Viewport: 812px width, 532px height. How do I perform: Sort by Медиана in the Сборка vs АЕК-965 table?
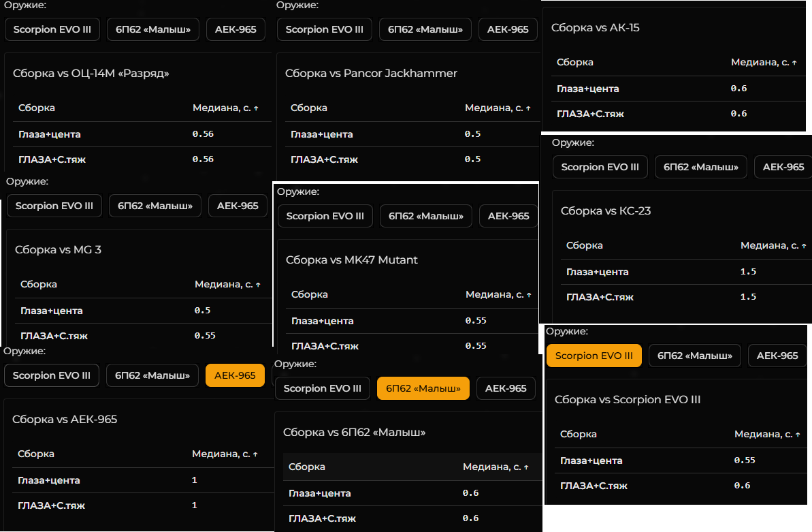coord(225,454)
